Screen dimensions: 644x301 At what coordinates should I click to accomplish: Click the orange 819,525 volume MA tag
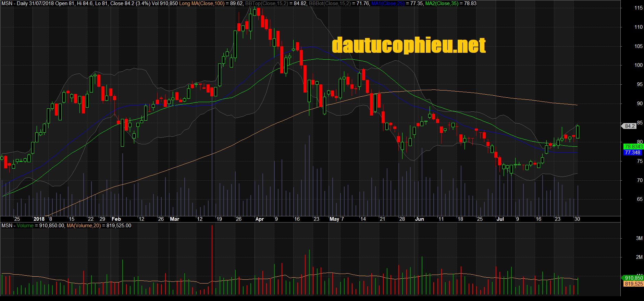click(x=633, y=284)
